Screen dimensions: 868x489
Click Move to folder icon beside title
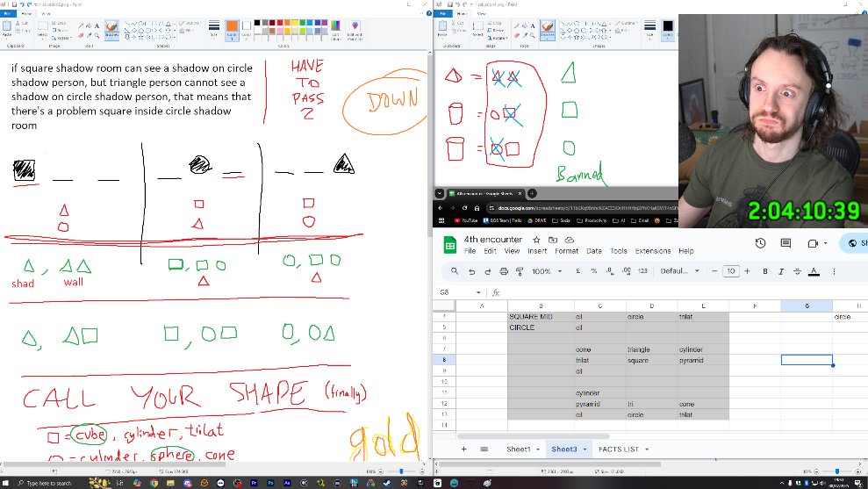(x=553, y=240)
